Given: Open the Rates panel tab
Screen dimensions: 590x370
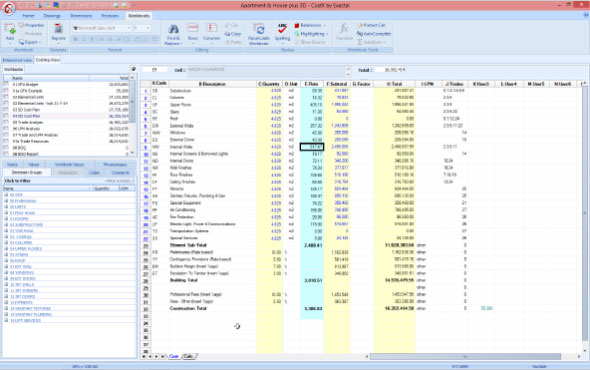Looking at the screenshot, I should point(12,164).
